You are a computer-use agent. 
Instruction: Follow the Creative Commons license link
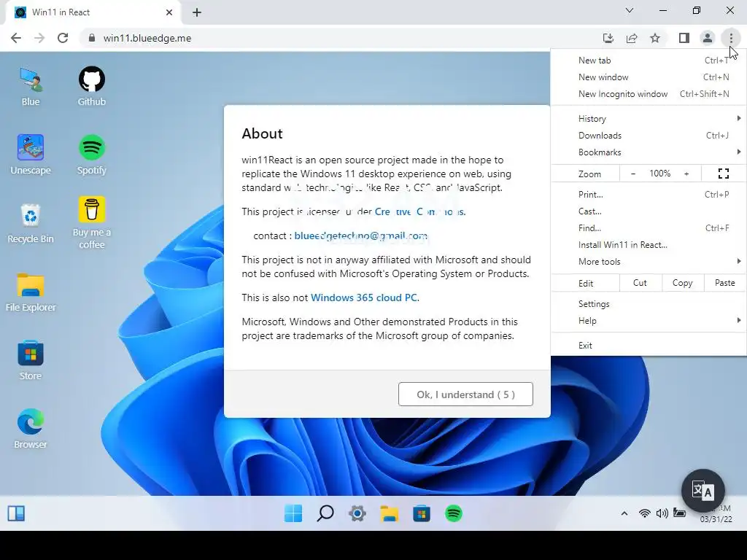(420, 211)
